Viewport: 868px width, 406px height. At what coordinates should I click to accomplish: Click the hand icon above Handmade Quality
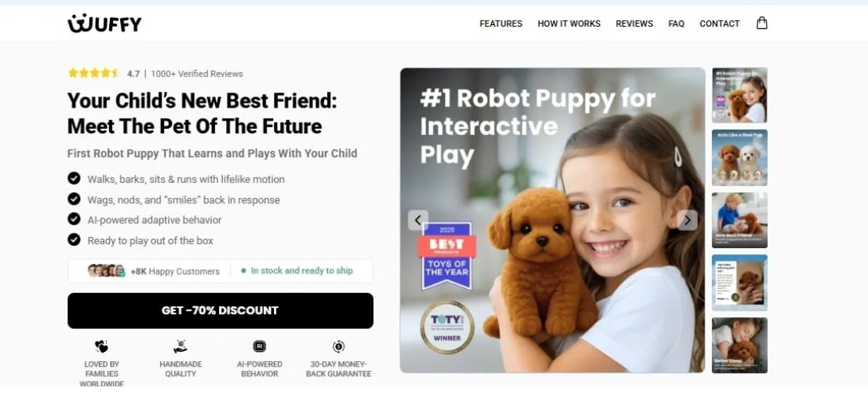(x=181, y=347)
